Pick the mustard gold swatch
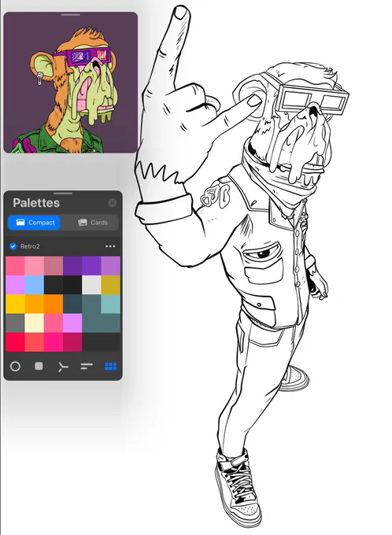This screenshot has width=392, height=535. tap(111, 285)
